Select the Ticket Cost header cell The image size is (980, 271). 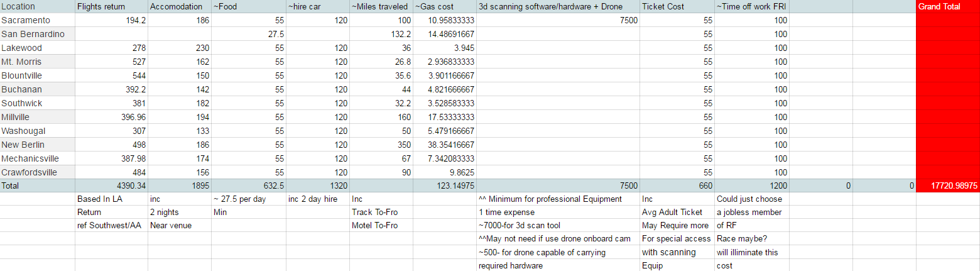[x=677, y=7]
